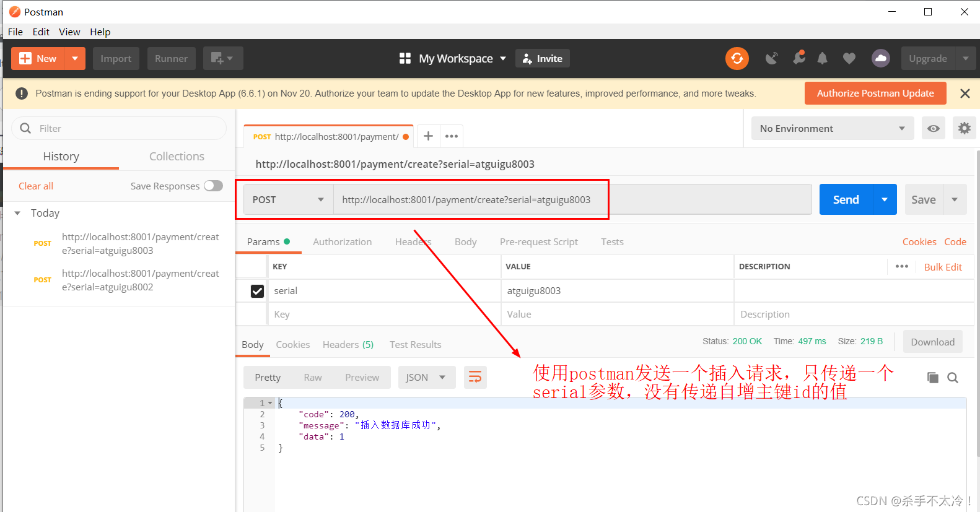
Task: Select Raw response view
Action: pos(313,377)
